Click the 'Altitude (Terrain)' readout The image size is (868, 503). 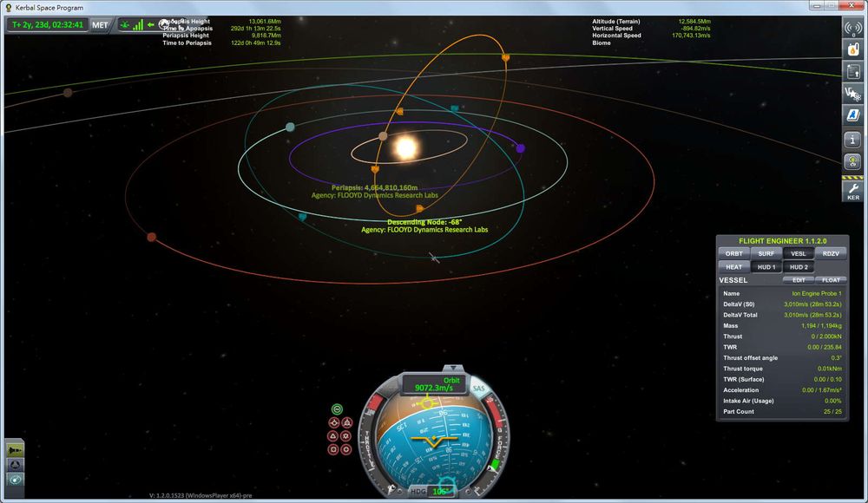coord(651,21)
